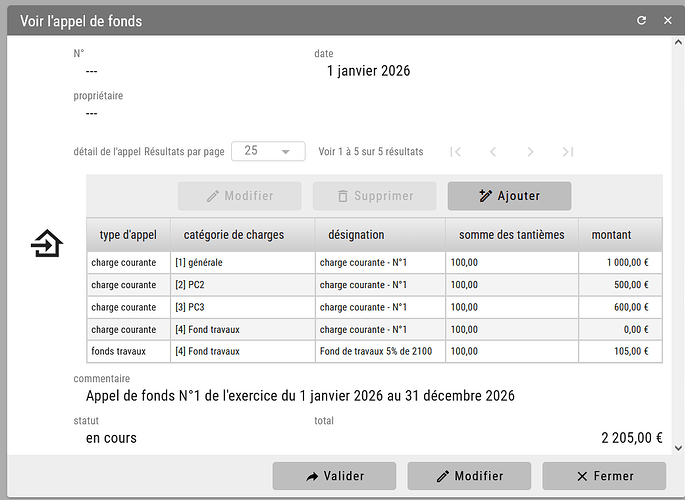
Task: Click the Fermer button
Action: 604,476
